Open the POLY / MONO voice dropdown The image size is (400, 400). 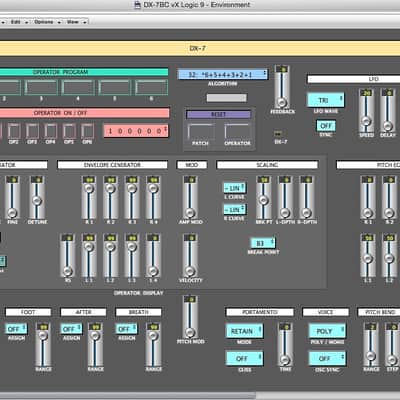[x=327, y=331]
